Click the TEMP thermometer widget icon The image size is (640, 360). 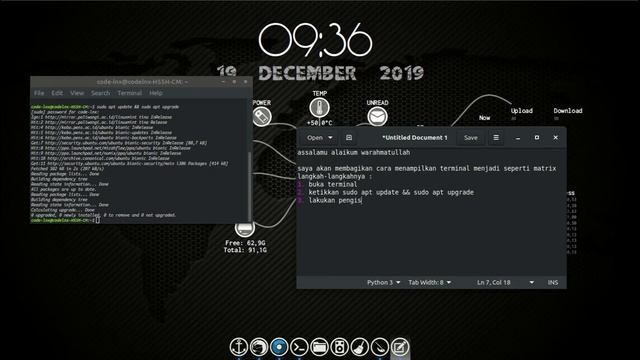[319, 108]
